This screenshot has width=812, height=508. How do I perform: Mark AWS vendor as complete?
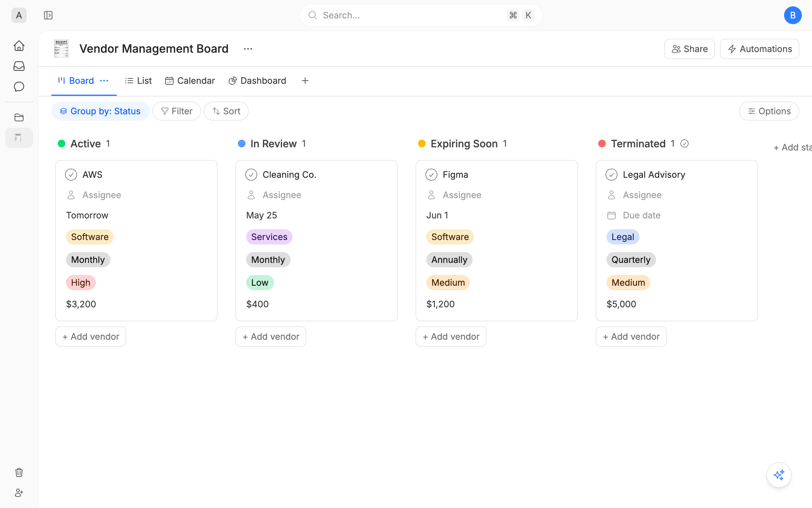(71, 175)
